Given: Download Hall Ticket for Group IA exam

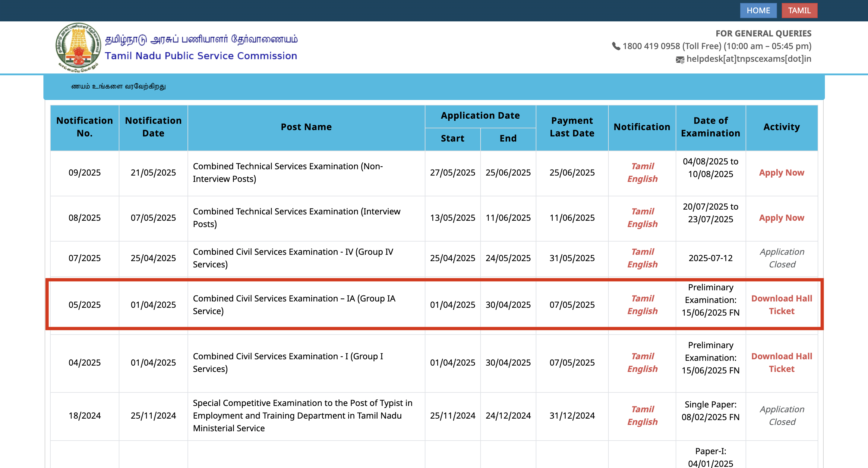Looking at the screenshot, I should click(781, 304).
